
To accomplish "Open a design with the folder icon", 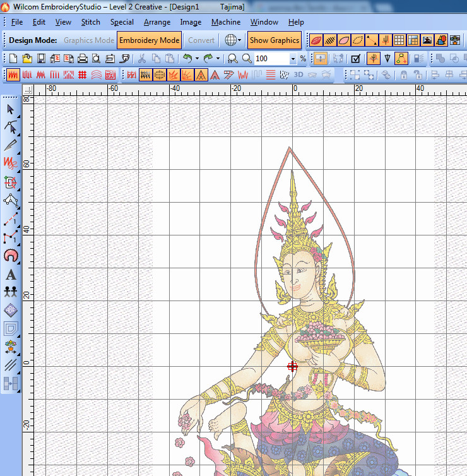I will (27, 58).
